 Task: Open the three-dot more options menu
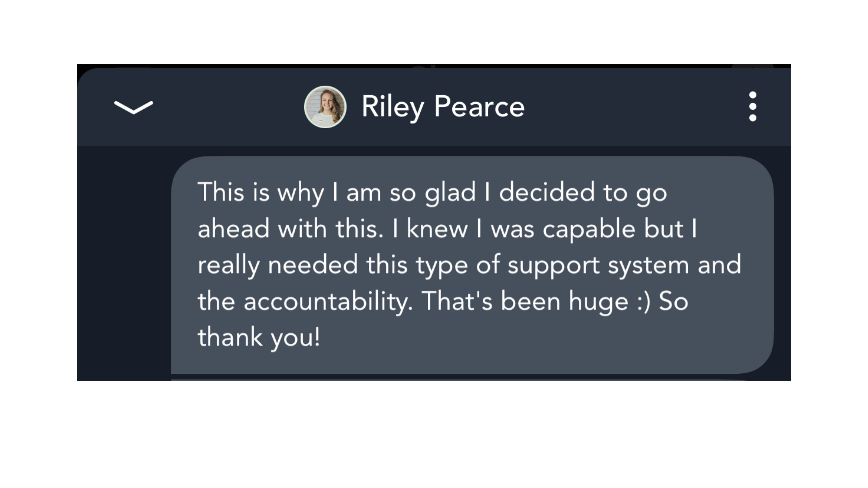tap(752, 106)
